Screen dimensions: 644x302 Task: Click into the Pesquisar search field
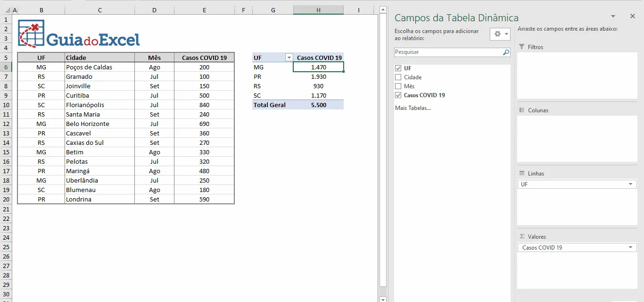(448, 52)
